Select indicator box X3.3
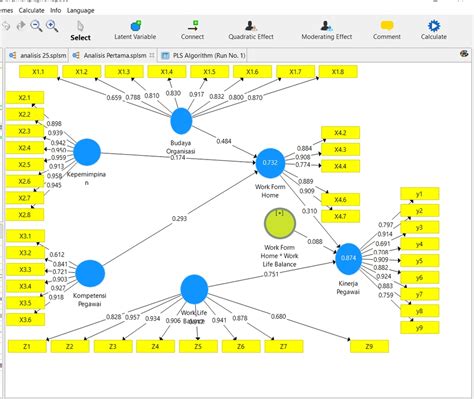The width and height of the screenshot is (474, 399). (25, 269)
